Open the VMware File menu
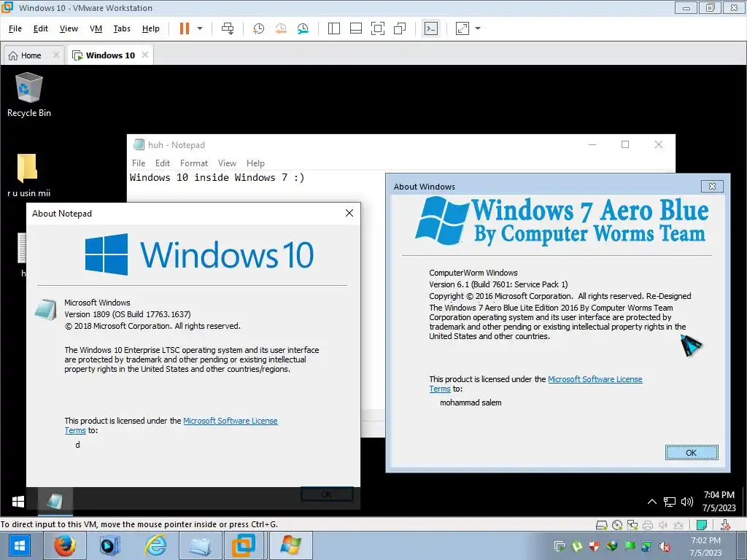The width and height of the screenshot is (747, 560). click(x=15, y=28)
